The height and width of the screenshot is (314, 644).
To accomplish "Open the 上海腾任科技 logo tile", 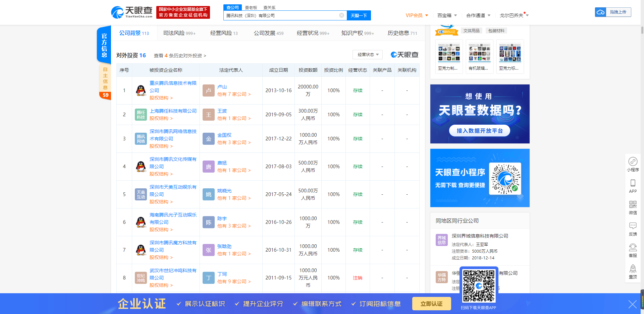I will [141, 115].
